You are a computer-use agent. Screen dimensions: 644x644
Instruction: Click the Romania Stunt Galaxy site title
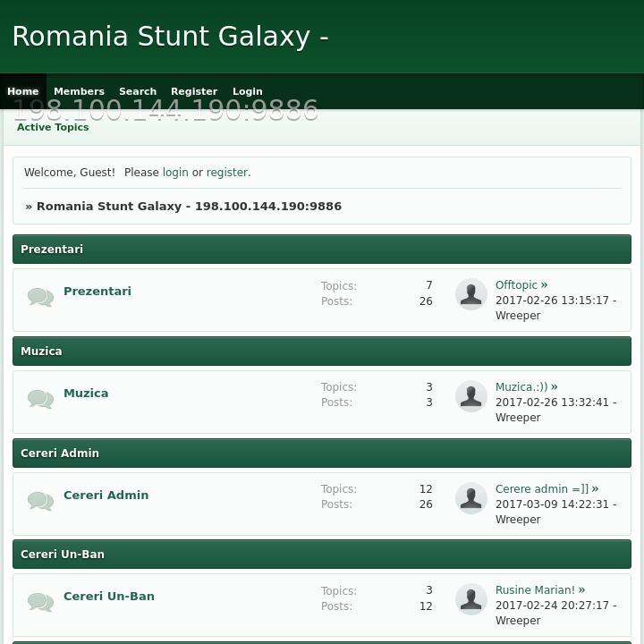[170, 37]
